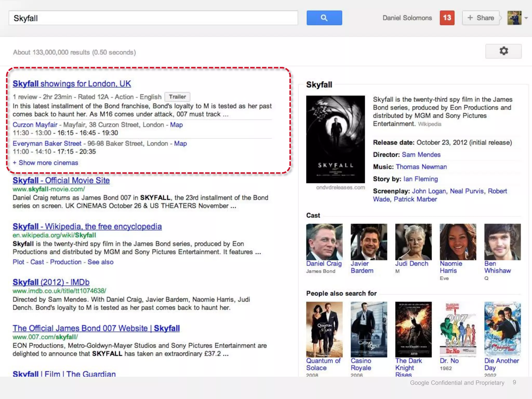532x399 pixels.
Task: Jump to Cast section sitelink
Action: 37,262
